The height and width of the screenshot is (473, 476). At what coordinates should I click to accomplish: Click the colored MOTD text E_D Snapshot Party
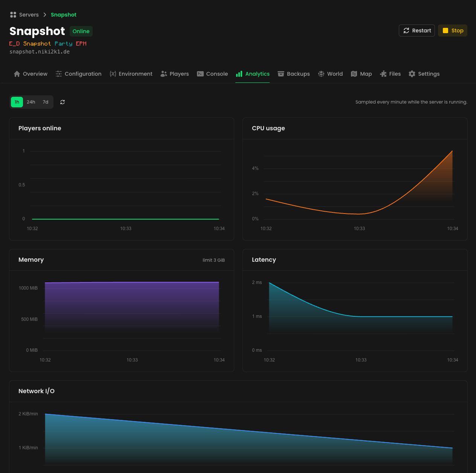[x=48, y=44]
